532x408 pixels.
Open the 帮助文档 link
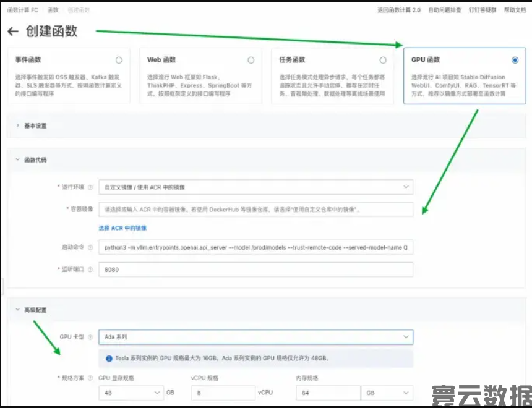(517, 9)
